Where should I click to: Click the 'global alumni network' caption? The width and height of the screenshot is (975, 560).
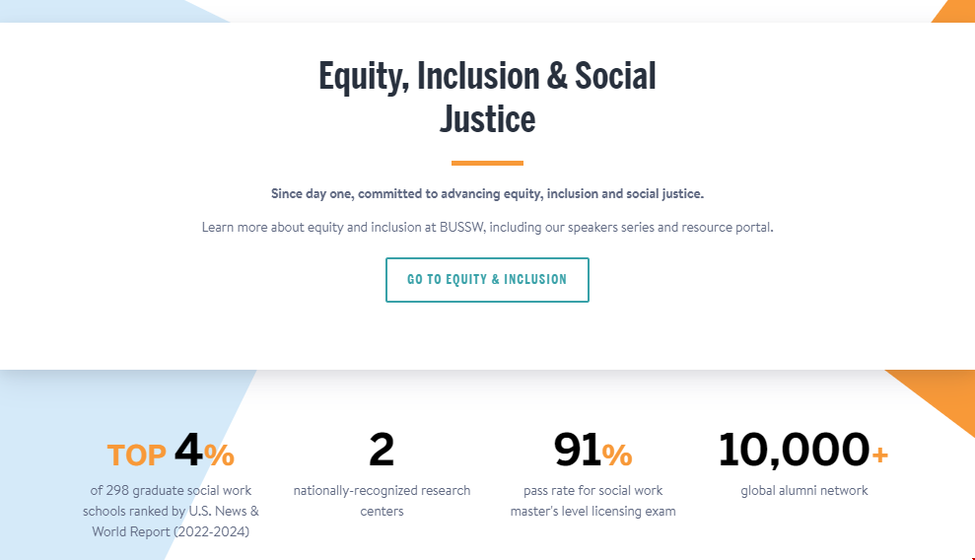coord(804,490)
